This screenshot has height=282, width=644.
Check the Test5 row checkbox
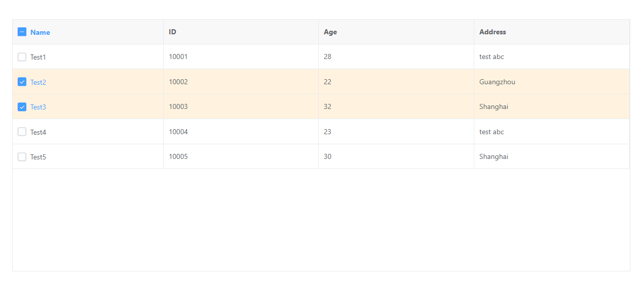[x=22, y=157]
